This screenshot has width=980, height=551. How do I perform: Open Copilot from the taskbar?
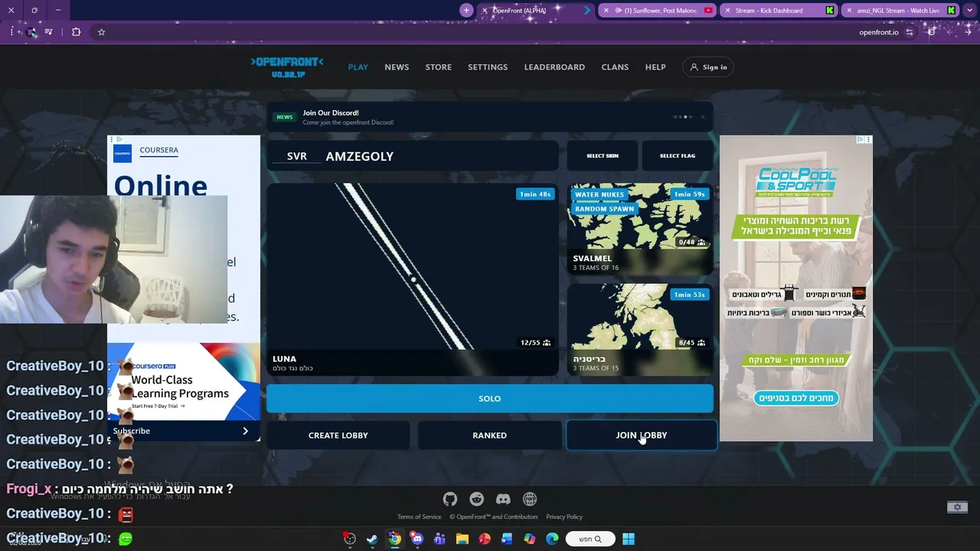530,539
